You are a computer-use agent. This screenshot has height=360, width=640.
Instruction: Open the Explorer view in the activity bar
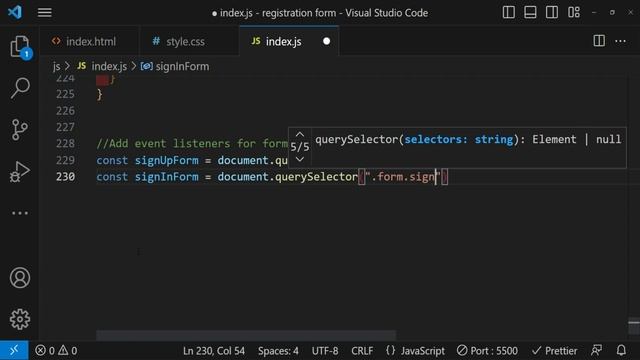point(20,47)
